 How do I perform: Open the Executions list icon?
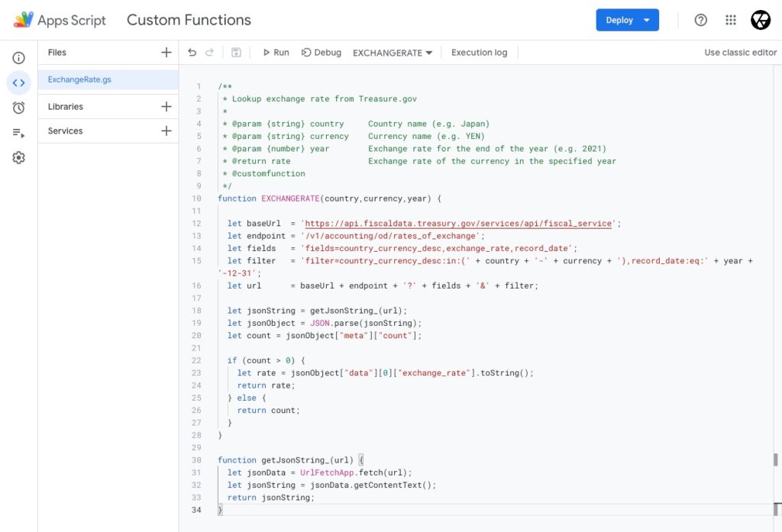click(18, 133)
